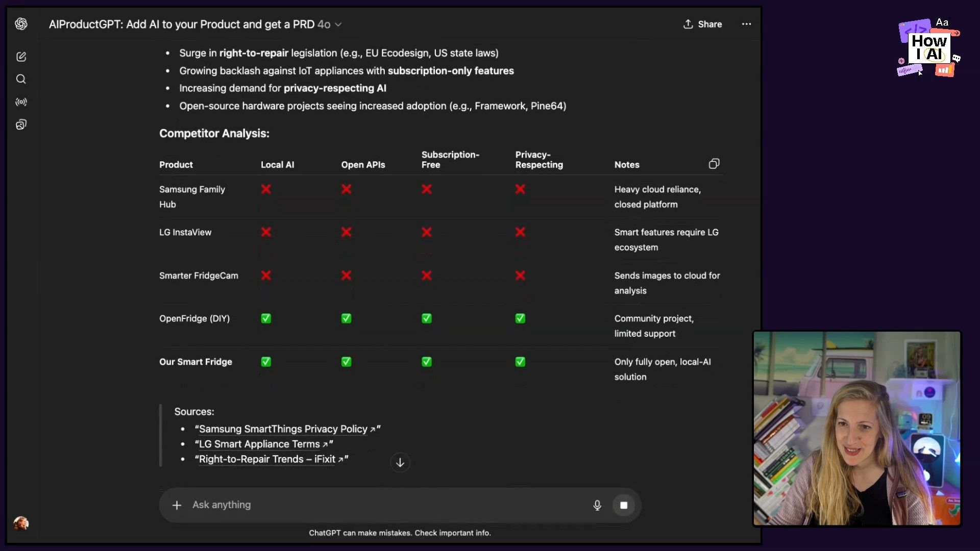This screenshot has height=551, width=980.
Task: Select the "LG InstaView" product cell
Action: [x=185, y=232]
